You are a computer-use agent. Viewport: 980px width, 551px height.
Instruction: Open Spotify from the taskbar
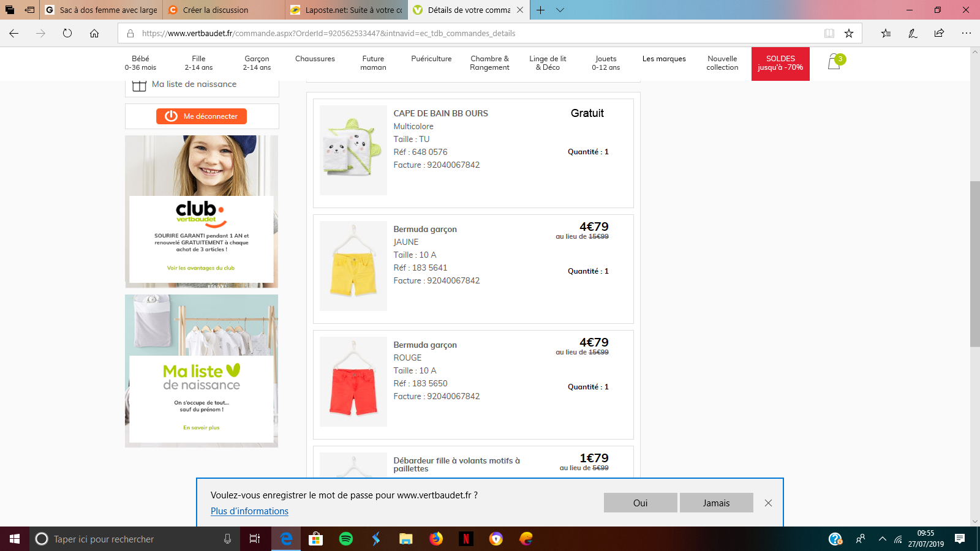pyautogui.click(x=346, y=539)
